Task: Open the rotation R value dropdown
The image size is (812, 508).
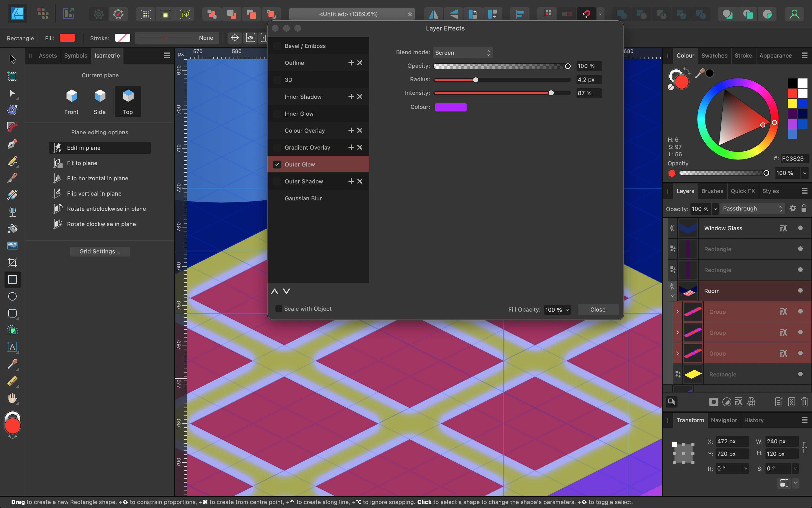Action: pos(745,468)
